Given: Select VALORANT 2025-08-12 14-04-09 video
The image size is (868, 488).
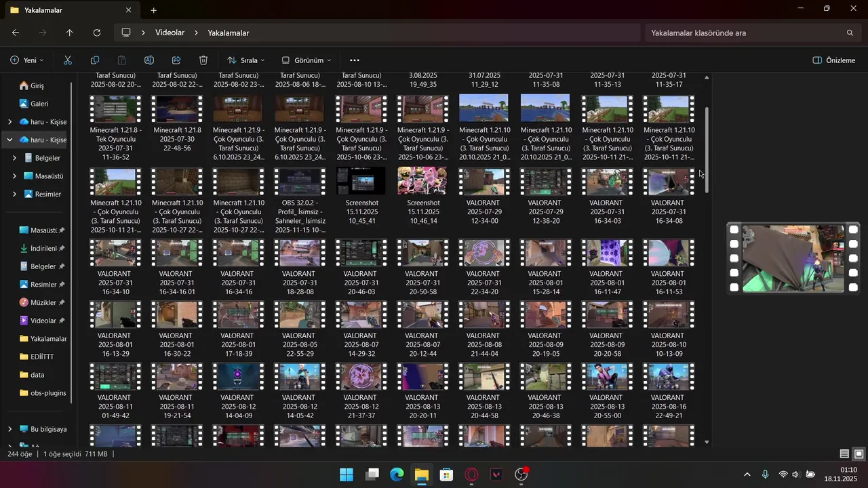Looking at the screenshot, I should (x=237, y=392).
